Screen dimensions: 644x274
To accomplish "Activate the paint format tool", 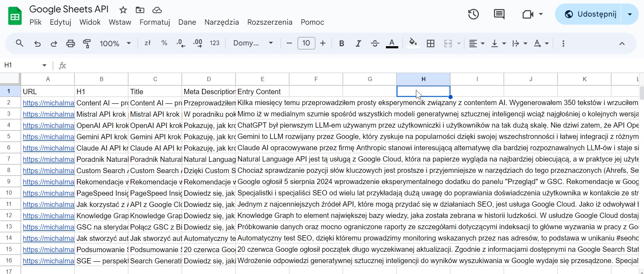I will 87,43.
